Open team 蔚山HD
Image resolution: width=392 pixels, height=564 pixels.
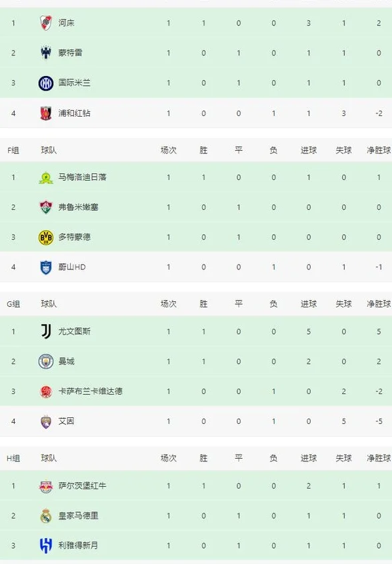(72, 267)
